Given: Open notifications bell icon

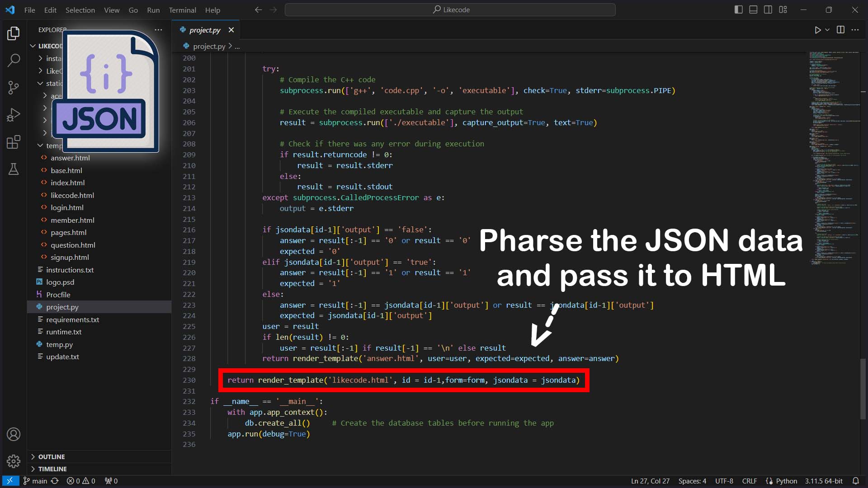Looking at the screenshot, I should (856, 481).
